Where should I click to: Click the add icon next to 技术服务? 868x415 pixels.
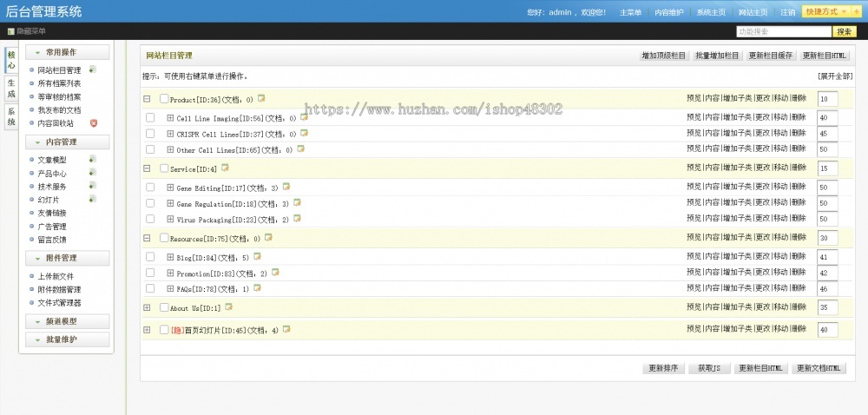click(93, 186)
